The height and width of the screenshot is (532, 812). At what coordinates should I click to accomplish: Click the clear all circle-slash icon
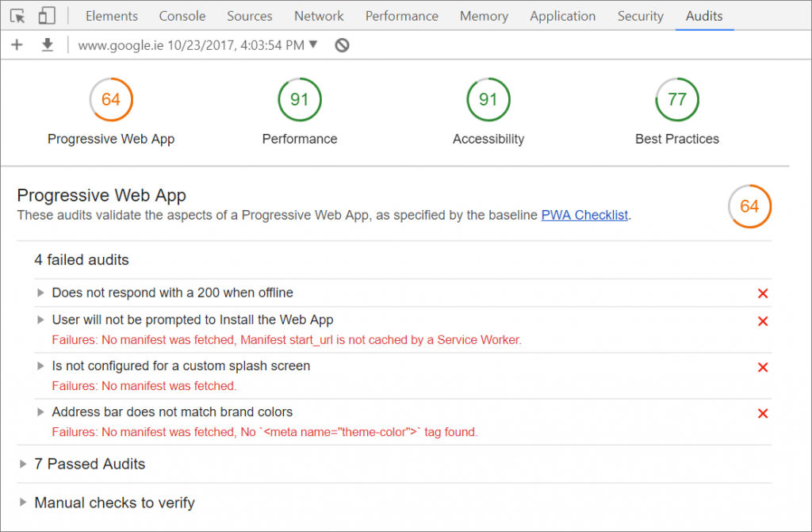tap(342, 45)
